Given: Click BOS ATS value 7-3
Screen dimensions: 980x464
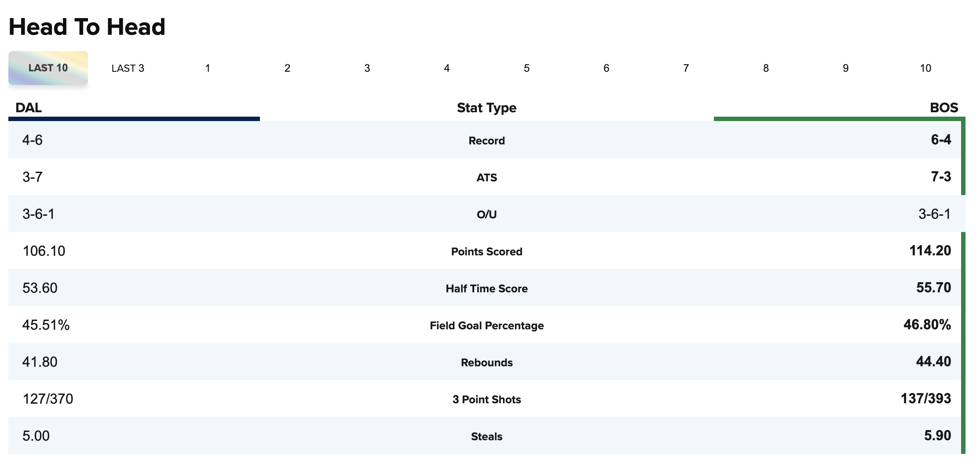Looking at the screenshot, I should click(x=941, y=177).
